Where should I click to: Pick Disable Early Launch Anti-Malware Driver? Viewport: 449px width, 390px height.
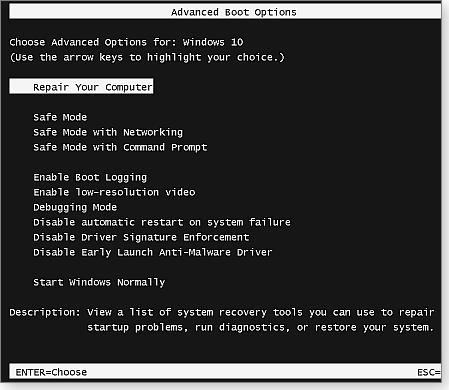pyautogui.click(x=153, y=252)
